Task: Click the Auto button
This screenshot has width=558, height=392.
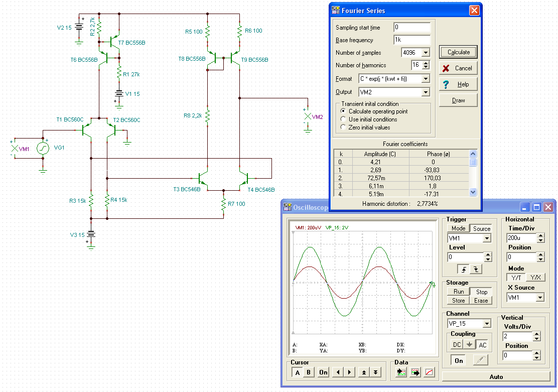Action: coord(496,376)
